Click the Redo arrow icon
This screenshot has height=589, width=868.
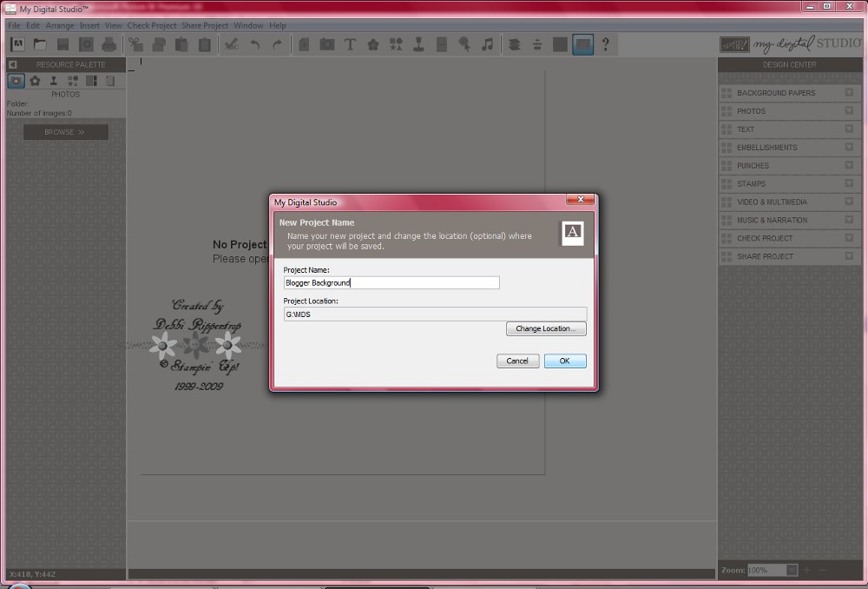(278, 44)
